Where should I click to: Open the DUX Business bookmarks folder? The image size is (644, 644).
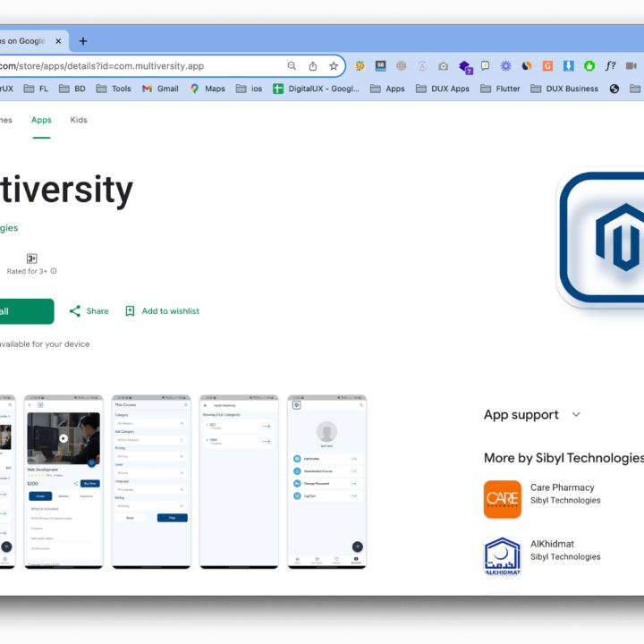564,89
